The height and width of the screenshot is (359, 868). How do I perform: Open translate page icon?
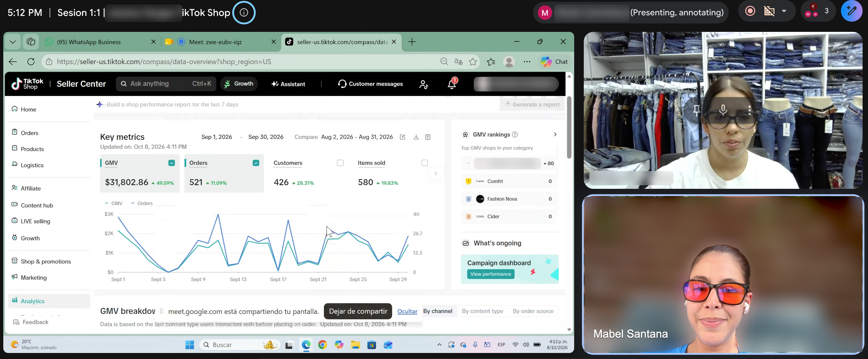[458, 62]
